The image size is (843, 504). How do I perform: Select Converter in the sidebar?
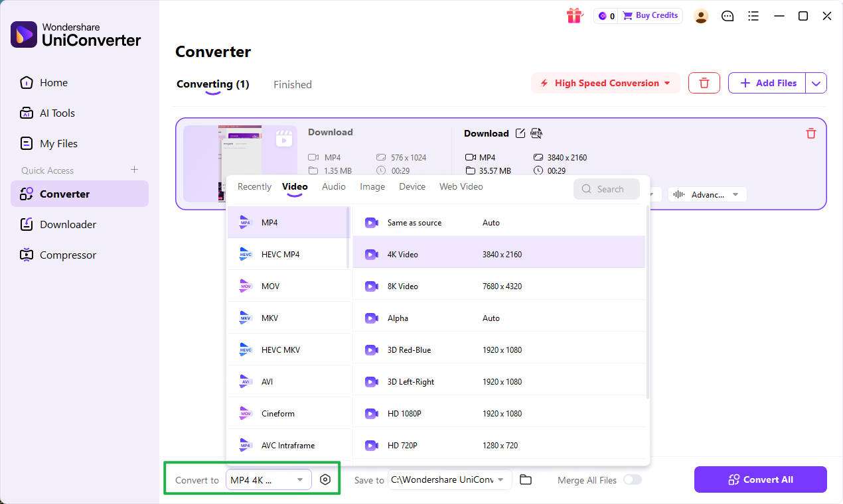80,194
